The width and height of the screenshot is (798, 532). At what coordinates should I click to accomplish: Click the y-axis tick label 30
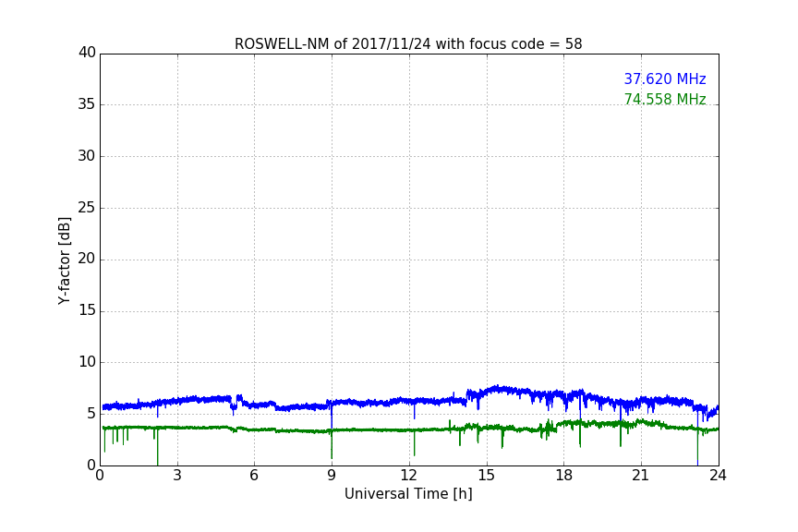(x=87, y=156)
